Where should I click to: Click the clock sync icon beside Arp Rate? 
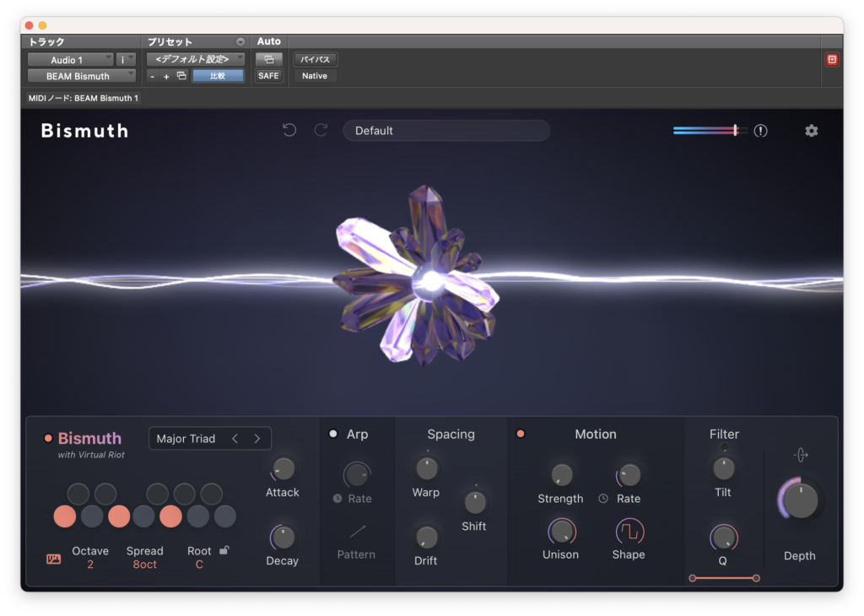(337, 498)
